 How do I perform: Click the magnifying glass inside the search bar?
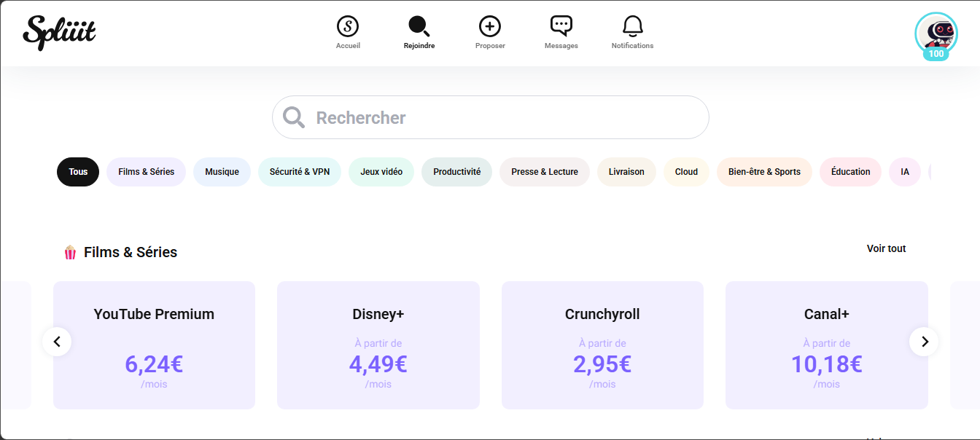293,117
